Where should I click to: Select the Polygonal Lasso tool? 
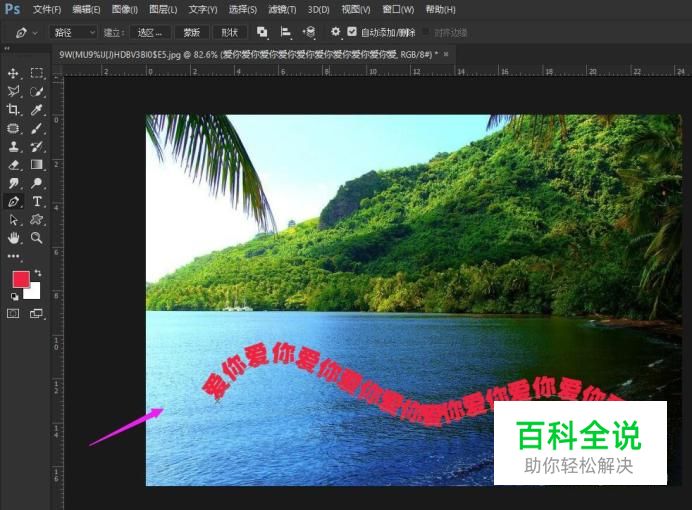click(x=13, y=91)
